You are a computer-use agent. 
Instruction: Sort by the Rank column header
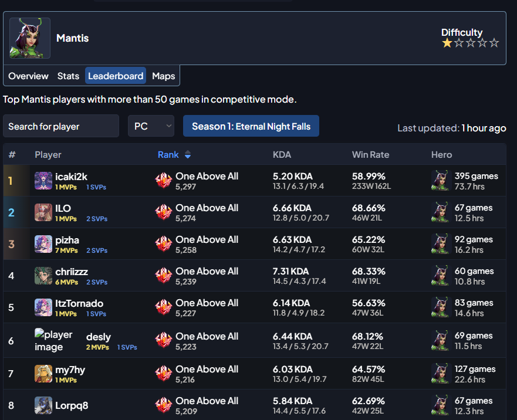pyautogui.click(x=168, y=155)
